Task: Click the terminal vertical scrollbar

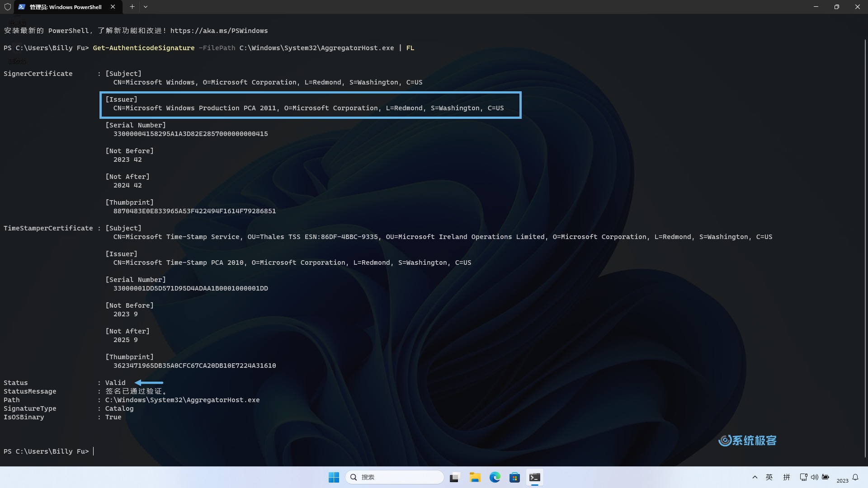Action: pyautogui.click(x=865, y=249)
